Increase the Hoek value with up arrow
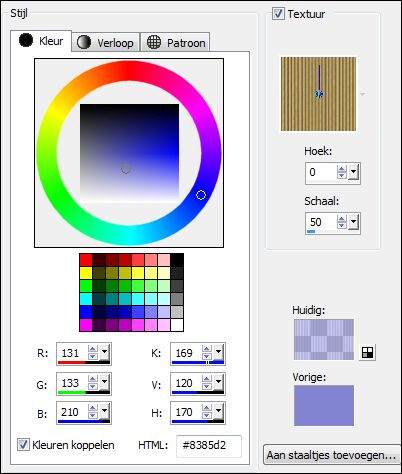Screen dimensions: 402x474 [341, 169]
